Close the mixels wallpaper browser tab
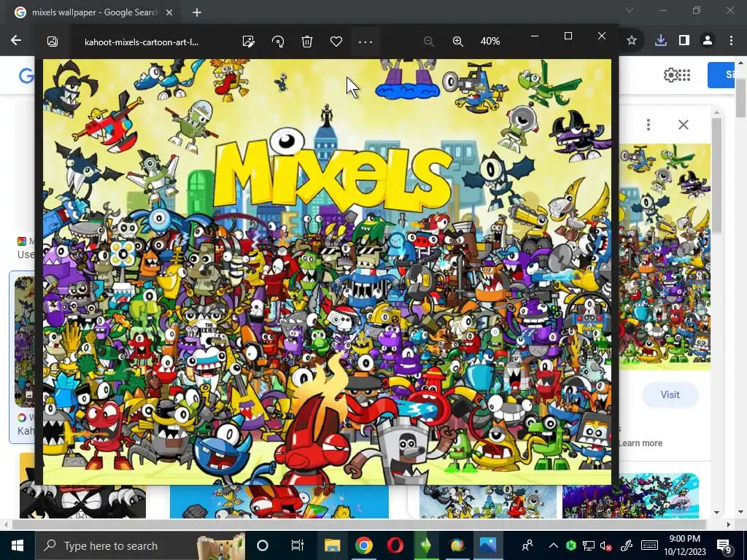This screenshot has width=747, height=560. pyautogui.click(x=169, y=12)
